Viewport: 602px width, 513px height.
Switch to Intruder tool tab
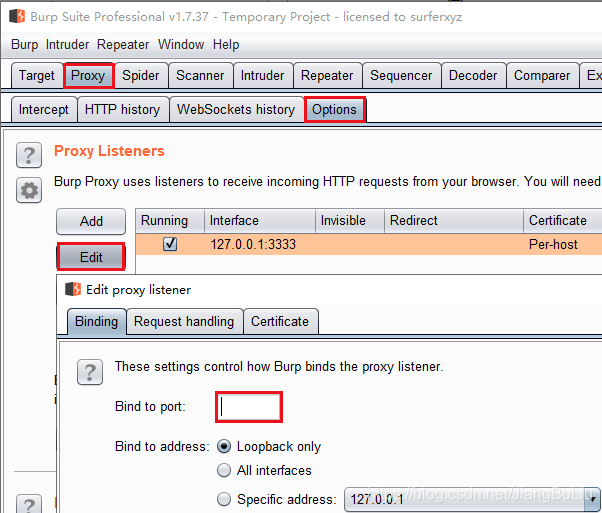(x=263, y=76)
